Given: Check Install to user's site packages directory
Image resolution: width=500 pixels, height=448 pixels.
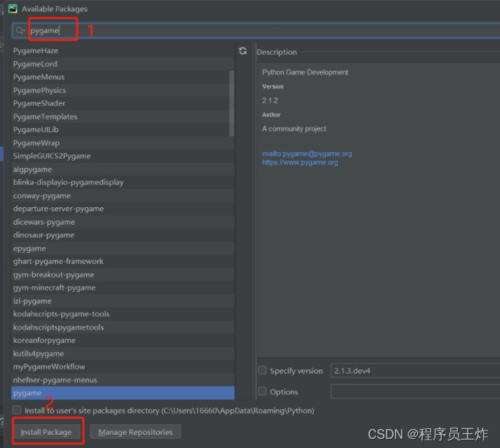Looking at the screenshot, I should [x=17, y=410].
